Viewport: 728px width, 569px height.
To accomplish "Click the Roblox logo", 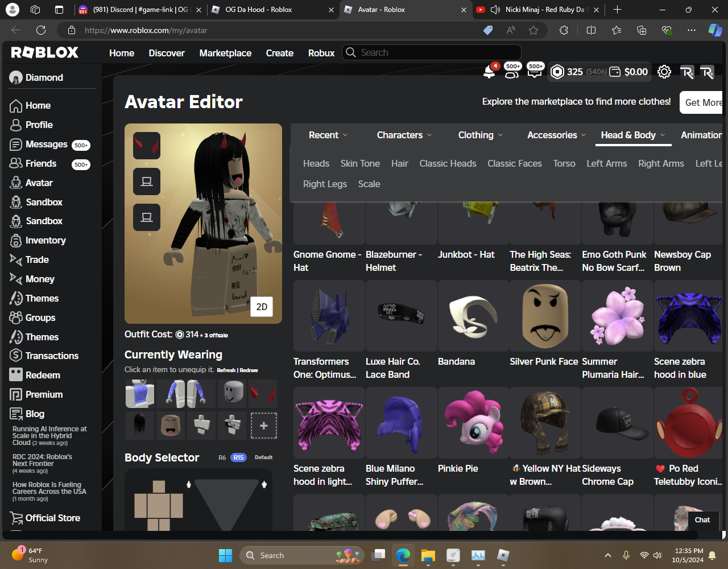I will click(x=45, y=52).
